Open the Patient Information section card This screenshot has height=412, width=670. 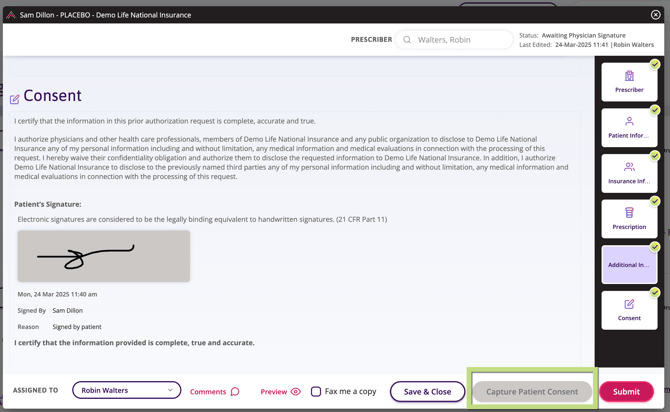point(629,127)
